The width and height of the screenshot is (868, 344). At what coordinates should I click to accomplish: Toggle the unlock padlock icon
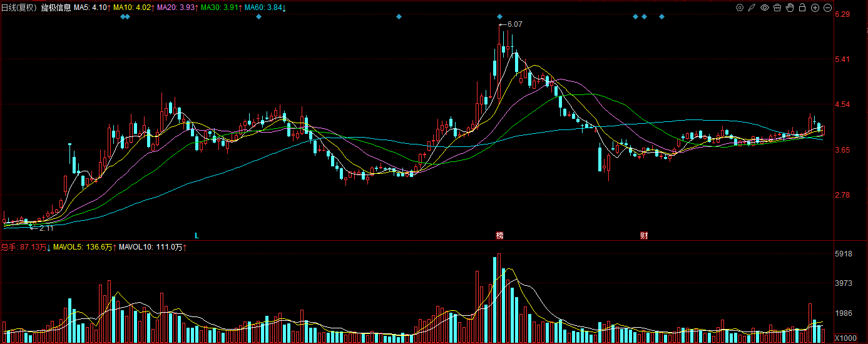(802, 8)
